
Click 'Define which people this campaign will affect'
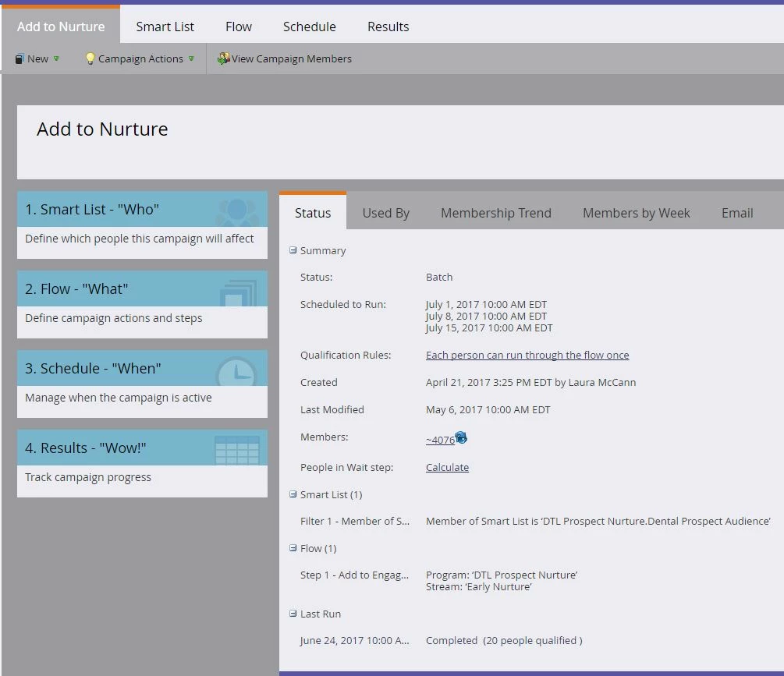[x=139, y=239]
